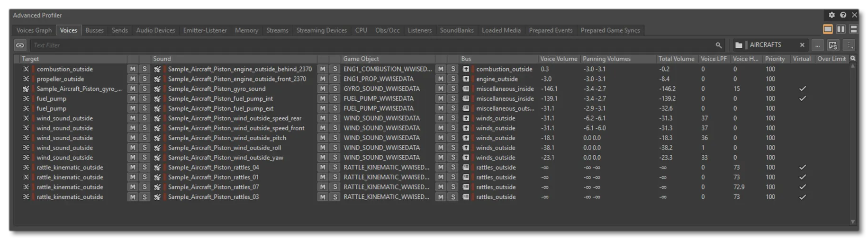Open the SoundBanks tab

[x=456, y=30]
